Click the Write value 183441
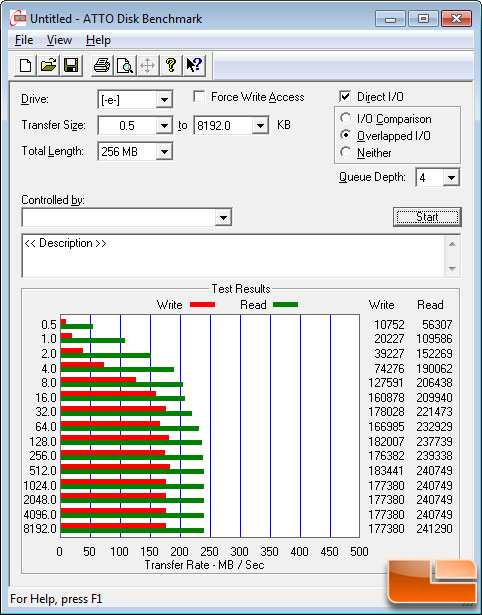 click(386, 470)
